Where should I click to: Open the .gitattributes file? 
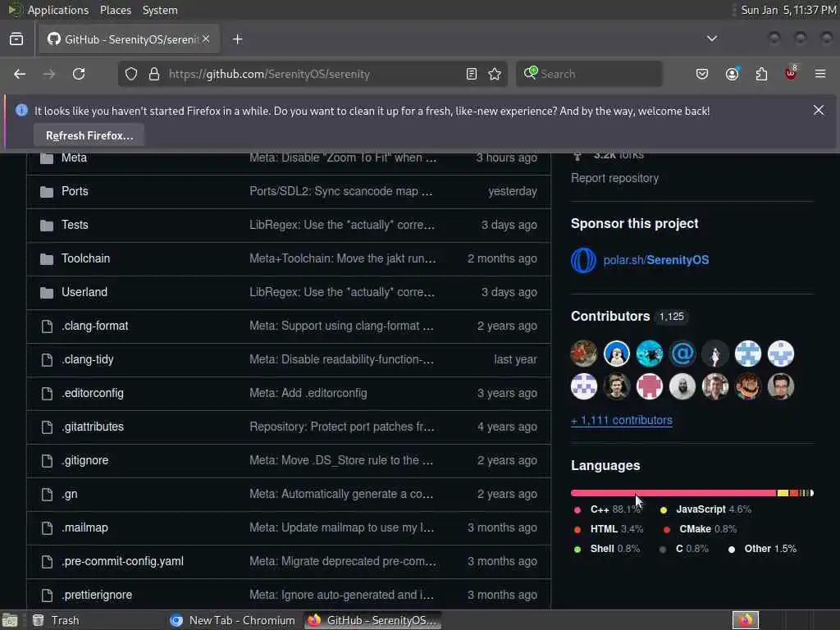[93, 427]
